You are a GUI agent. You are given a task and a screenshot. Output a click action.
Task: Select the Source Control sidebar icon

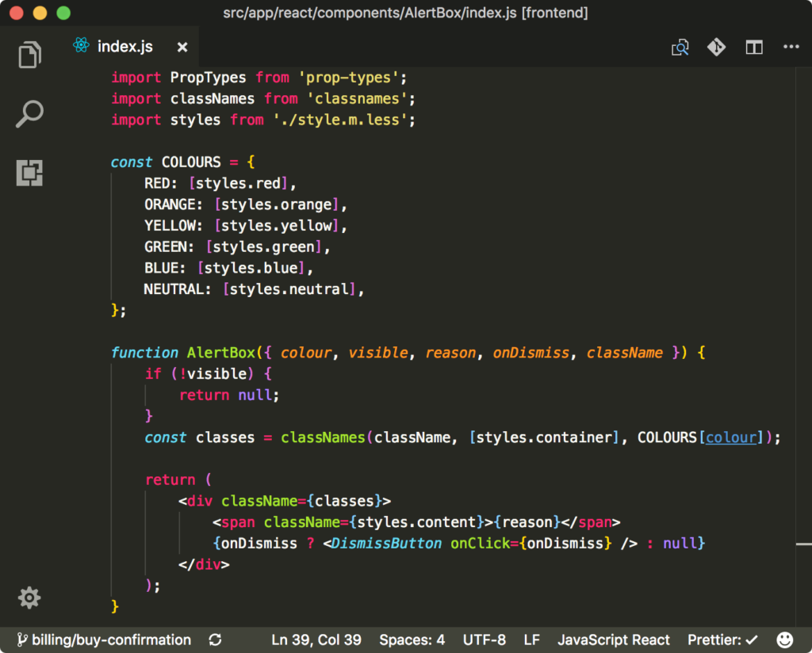29,172
